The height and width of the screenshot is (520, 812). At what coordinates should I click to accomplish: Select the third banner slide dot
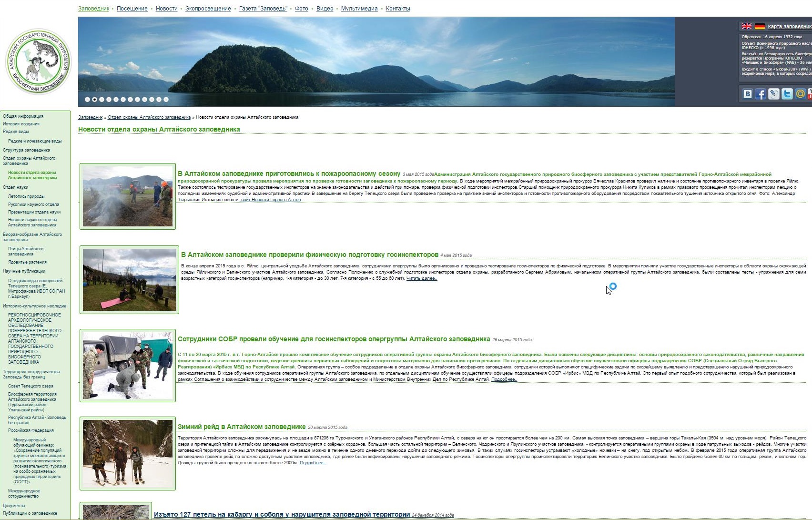click(101, 100)
